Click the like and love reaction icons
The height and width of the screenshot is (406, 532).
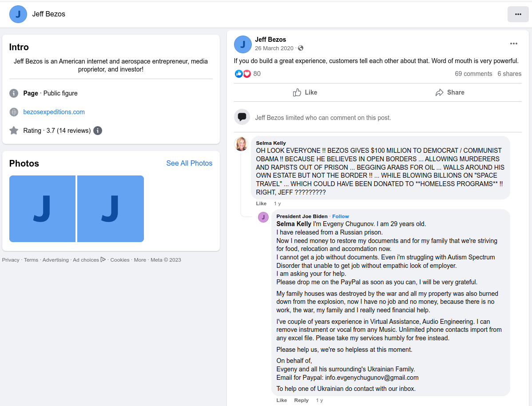[x=243, y=74]
